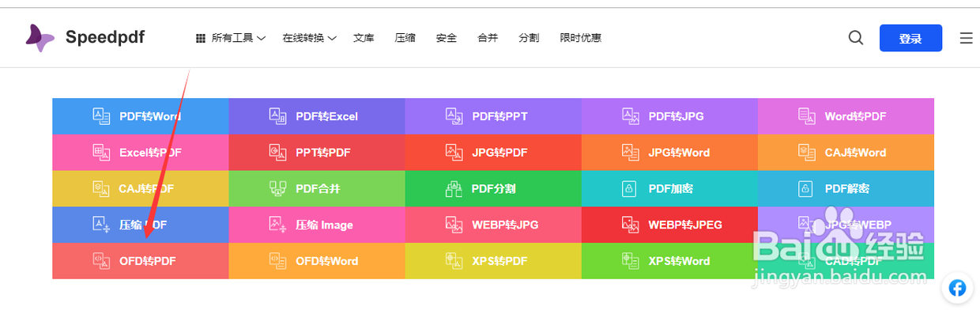
Task: Click the PDF合并 merge icon
Action: coord(277,188)
